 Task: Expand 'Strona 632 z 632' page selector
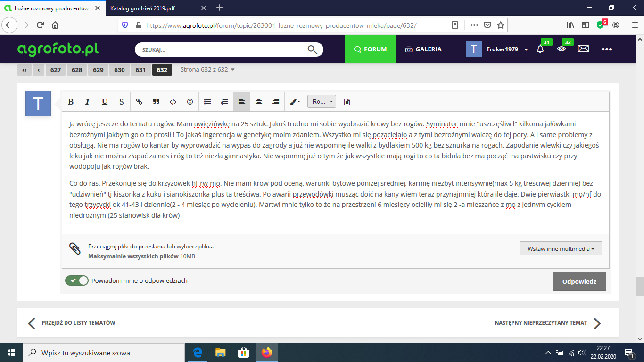point(207,70)
